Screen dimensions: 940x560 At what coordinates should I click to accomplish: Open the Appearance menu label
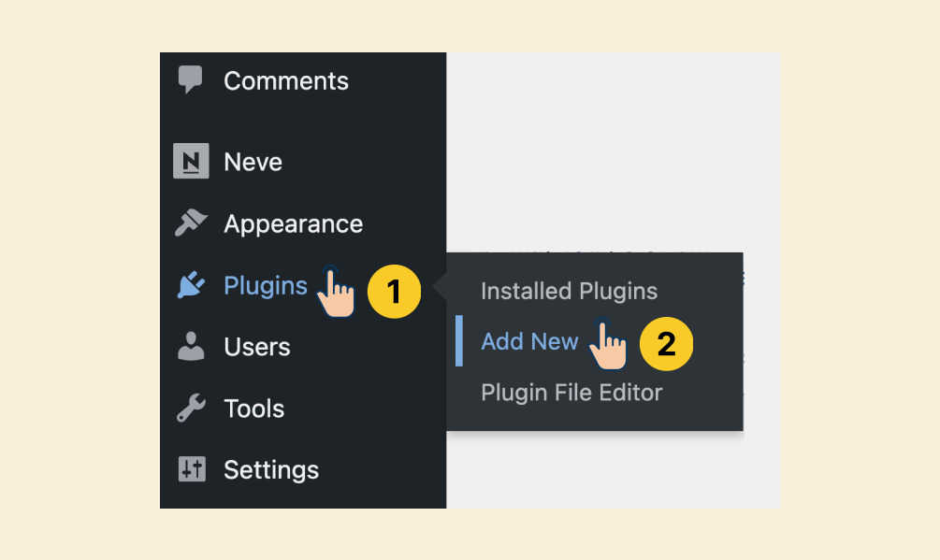pyautogui.click(x=293, y=224)
